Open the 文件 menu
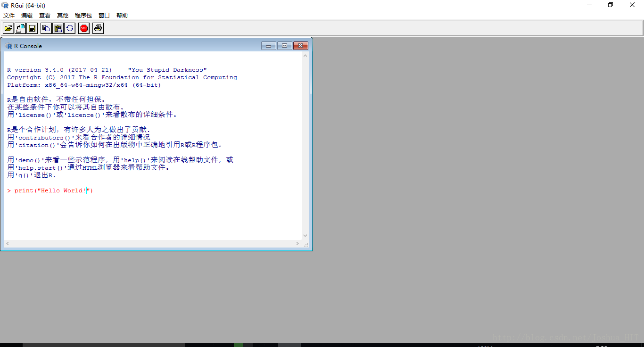This screenshot has height=347, width=644. click(9, 16)
